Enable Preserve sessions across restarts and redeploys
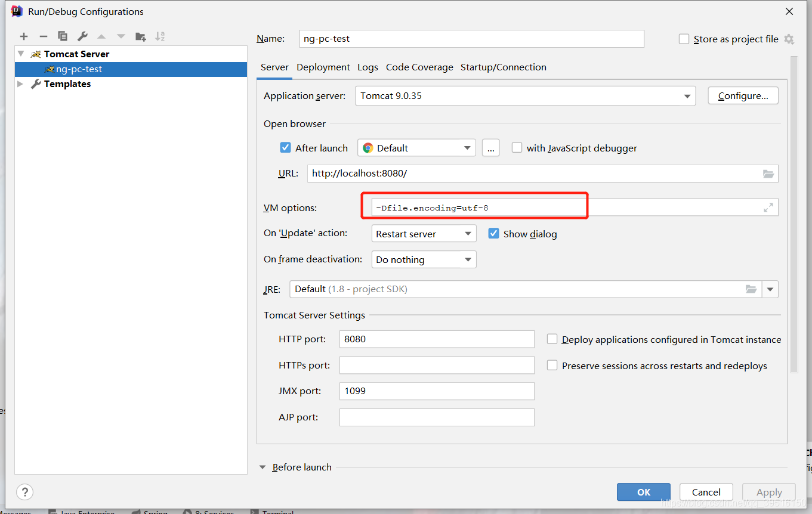 pos(552,366)
